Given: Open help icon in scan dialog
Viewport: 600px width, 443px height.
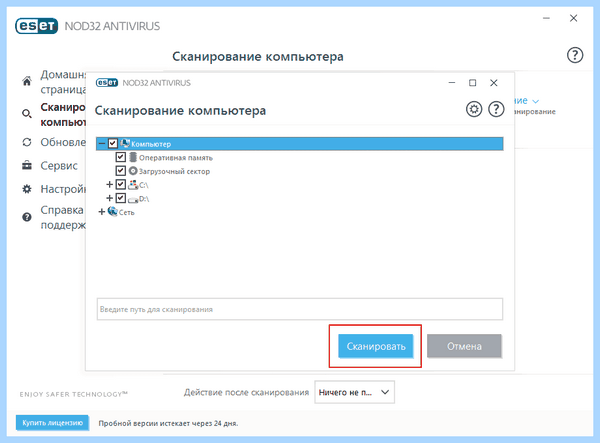Looking at the screenshot, I should 496,109.
